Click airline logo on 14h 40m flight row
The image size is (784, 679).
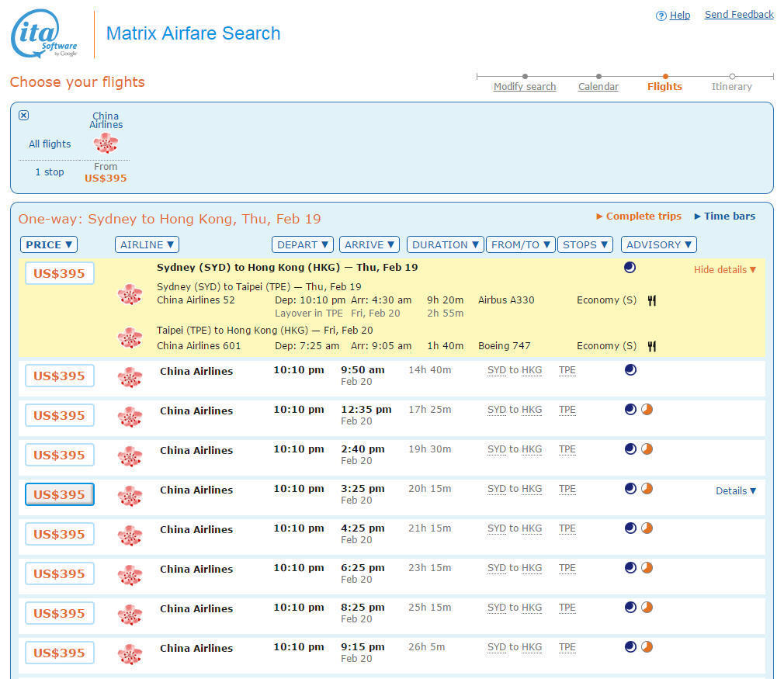[x=130, y=377]
